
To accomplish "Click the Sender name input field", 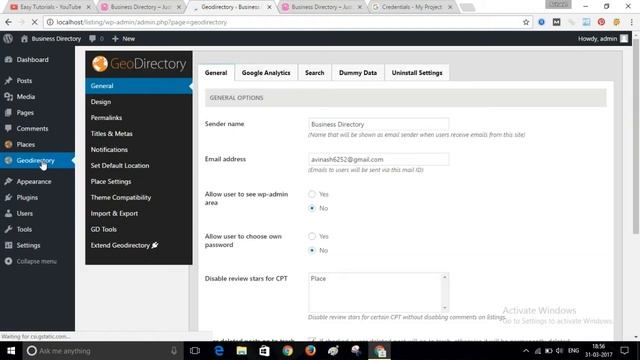I will tap(378, 124).
